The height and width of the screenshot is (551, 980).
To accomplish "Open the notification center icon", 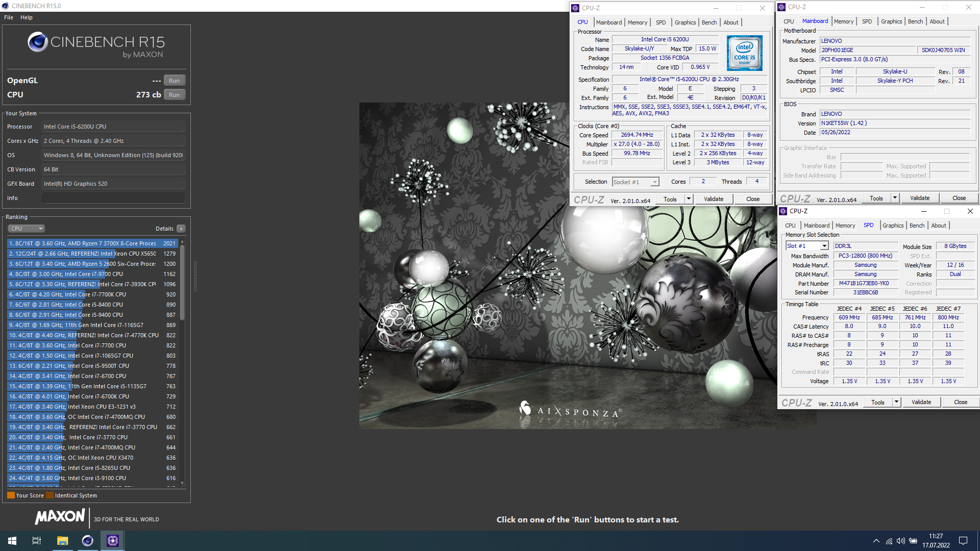I will coord(963,541).
